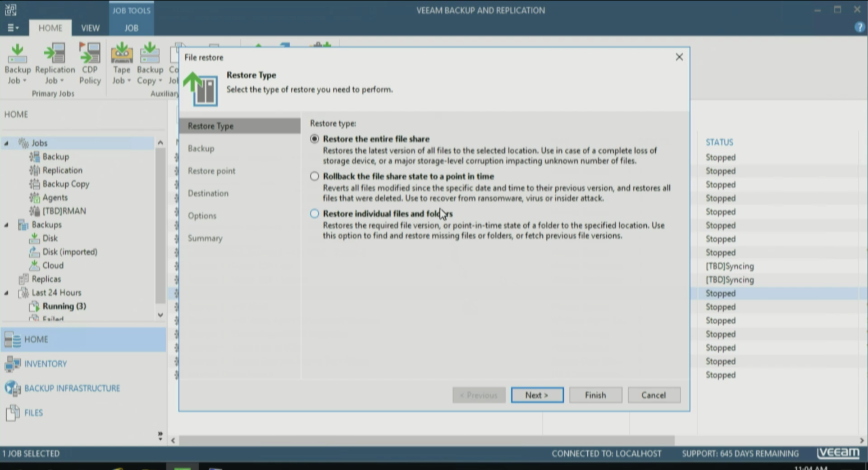Screen dimensions: 868x470
Task: Click the Inventory view icon
Action: point(12,364)
